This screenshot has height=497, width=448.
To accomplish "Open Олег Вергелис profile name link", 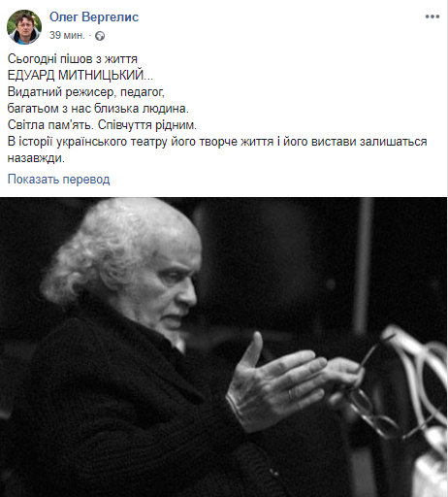I will coord(94,17).
